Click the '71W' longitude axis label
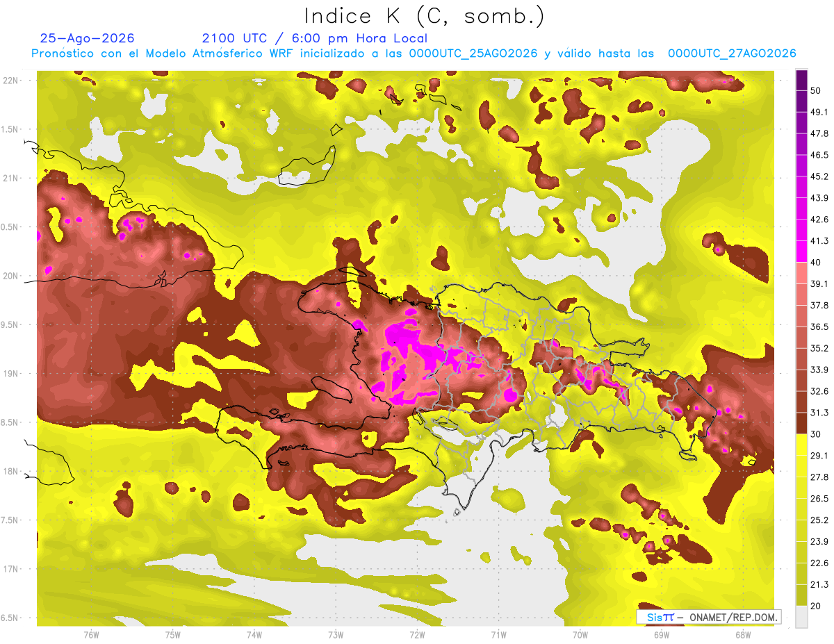834x644 pixels. coord(498,635)
